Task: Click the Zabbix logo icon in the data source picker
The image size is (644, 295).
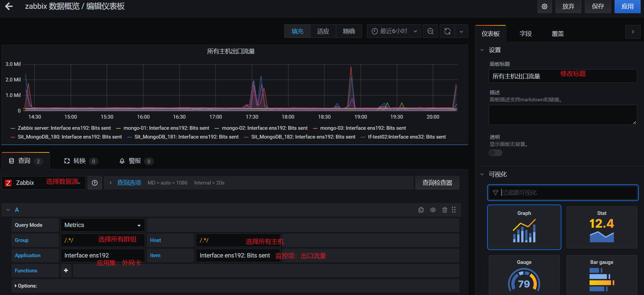Action: (8, 183)
